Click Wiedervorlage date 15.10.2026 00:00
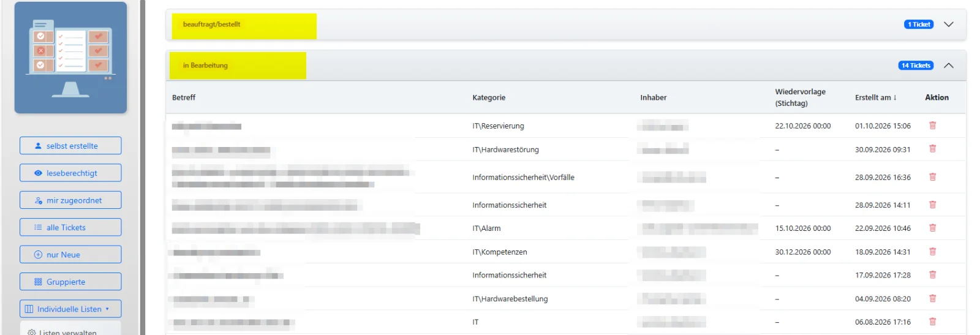The image size is (980, 335). point(802,228)
